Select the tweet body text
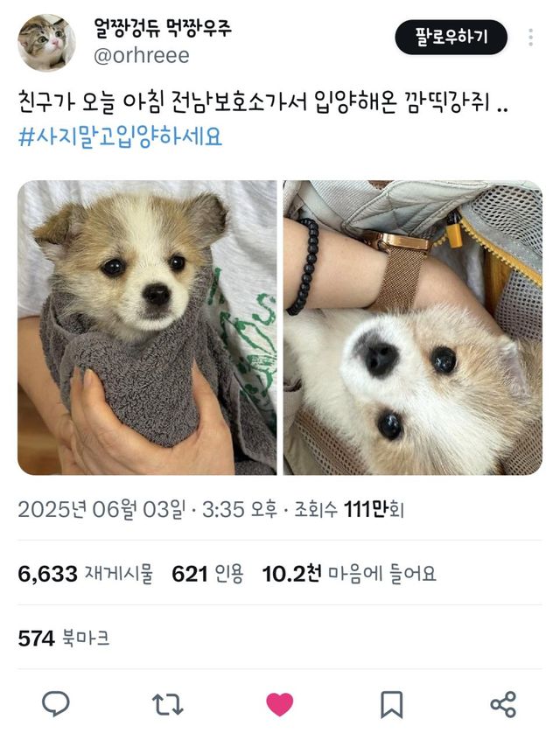The height and width of the screenshot is (733, 560). 262,102
